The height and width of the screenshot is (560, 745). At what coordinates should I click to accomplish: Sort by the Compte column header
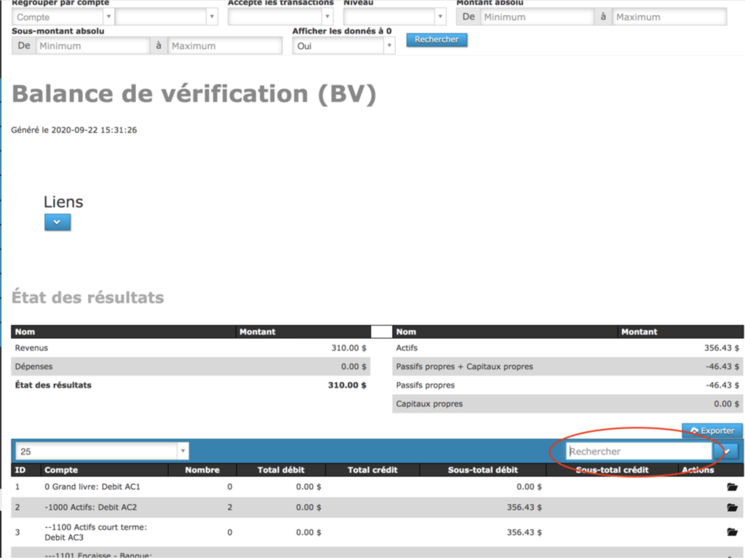point(61,470)
